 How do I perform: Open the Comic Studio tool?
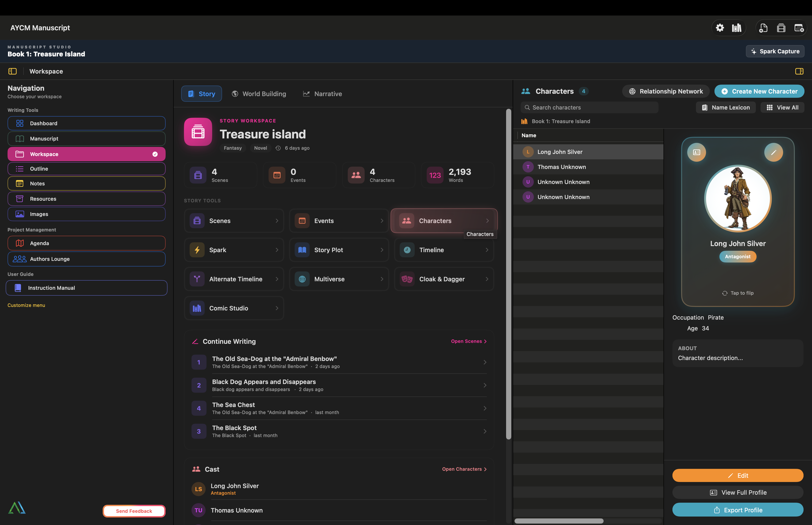click(x=234, y=308)
